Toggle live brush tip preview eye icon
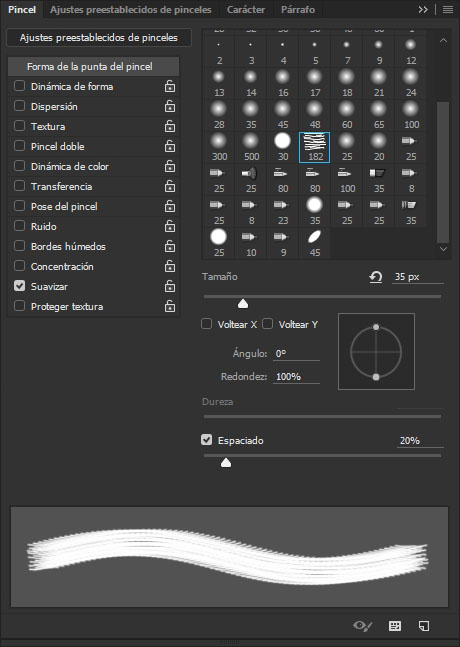This screenshot has height=647, width=460. [x=363, y=626]
